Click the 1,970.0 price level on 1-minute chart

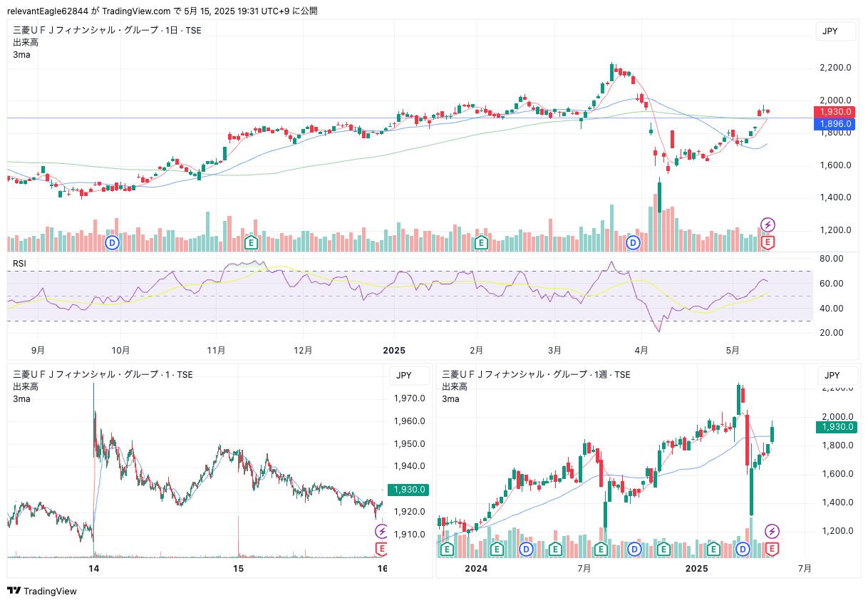click(x=409, y=398)
